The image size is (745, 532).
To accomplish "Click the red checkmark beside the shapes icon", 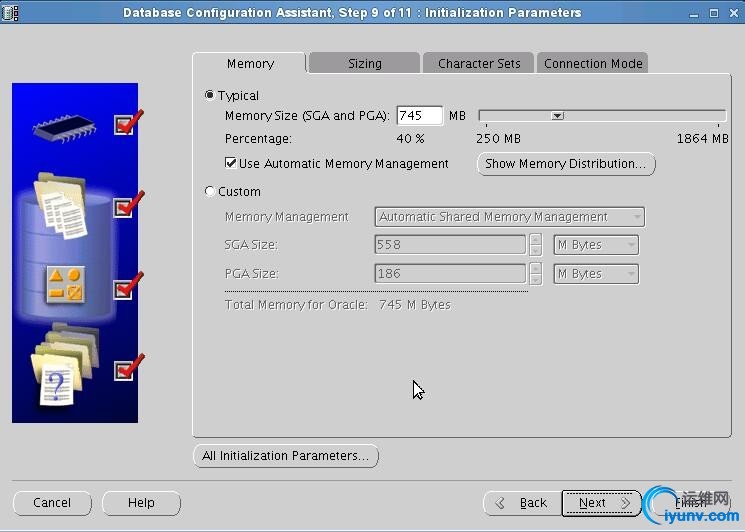I will (x=128, y=286).
